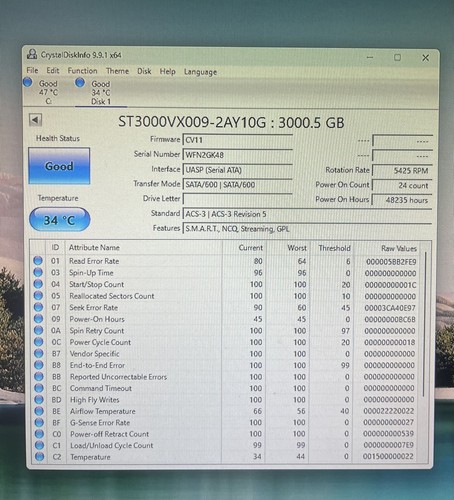Click status icon for Power Cycle Count
This screenshot has height=500, width=454.
point(39,342)
